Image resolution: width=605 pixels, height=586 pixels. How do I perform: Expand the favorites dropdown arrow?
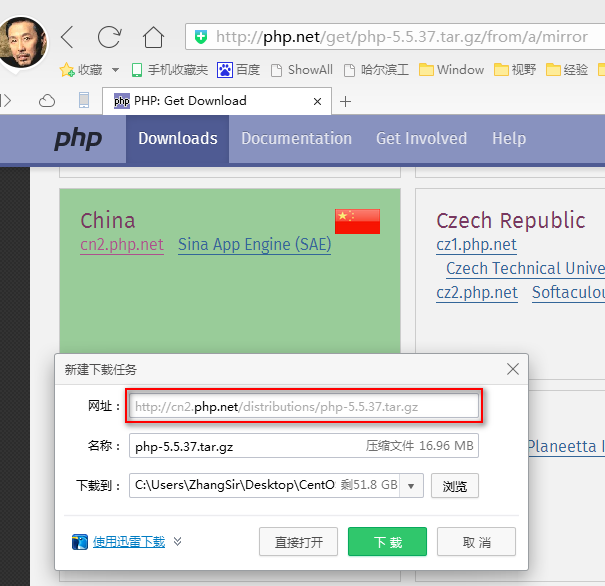pos(115,70)
